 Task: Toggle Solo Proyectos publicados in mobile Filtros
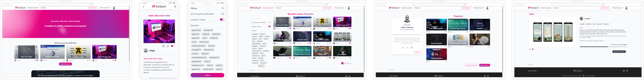click(x=222, y=14)
